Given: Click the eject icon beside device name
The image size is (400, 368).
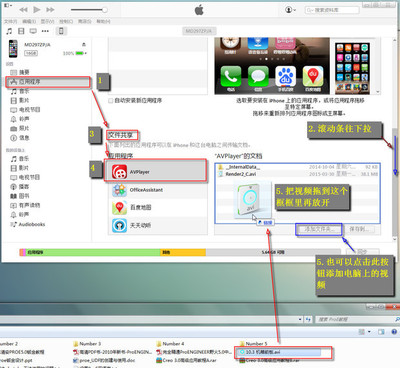Looking at the screenshot, I should [84, 44].
